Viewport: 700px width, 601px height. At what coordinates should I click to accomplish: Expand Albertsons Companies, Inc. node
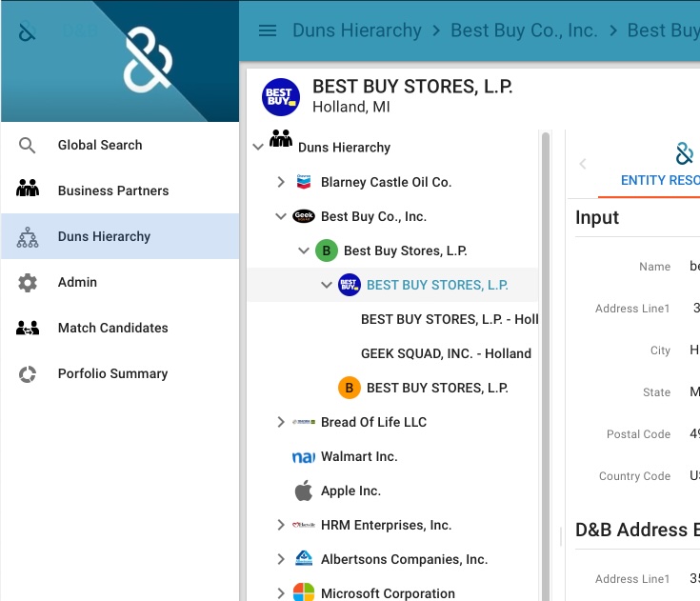(x=281, y=559)
